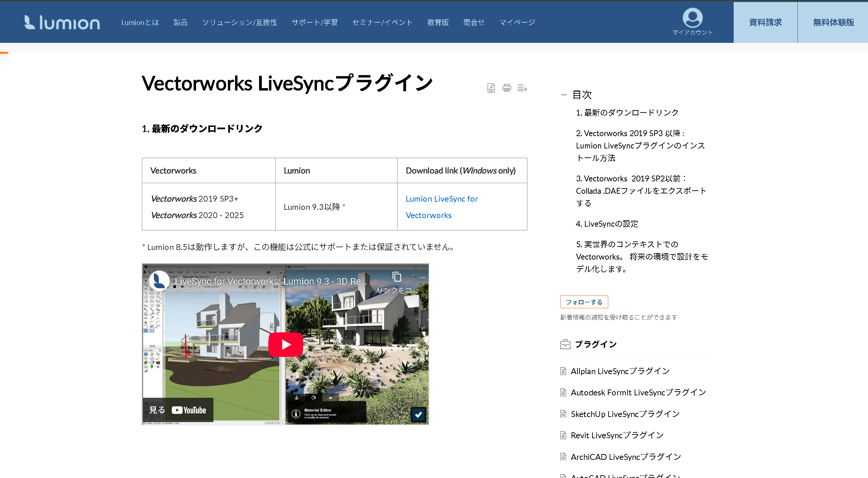
Task: Click the lines-with-arrow sidebar icon
Action: pyautogui.click(x=522, y=88)
